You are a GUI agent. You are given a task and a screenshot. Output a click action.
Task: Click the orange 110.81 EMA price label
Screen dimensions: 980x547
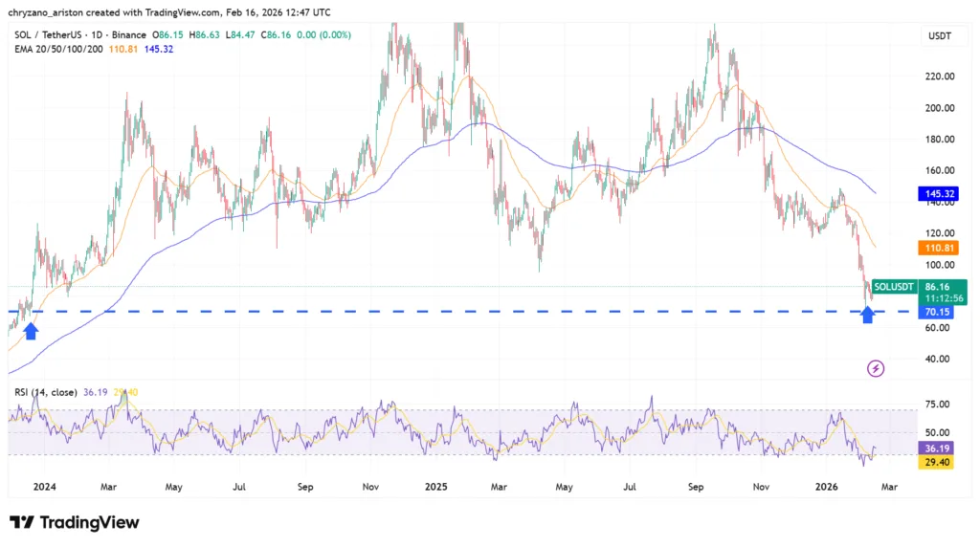(x=937, y=248)
